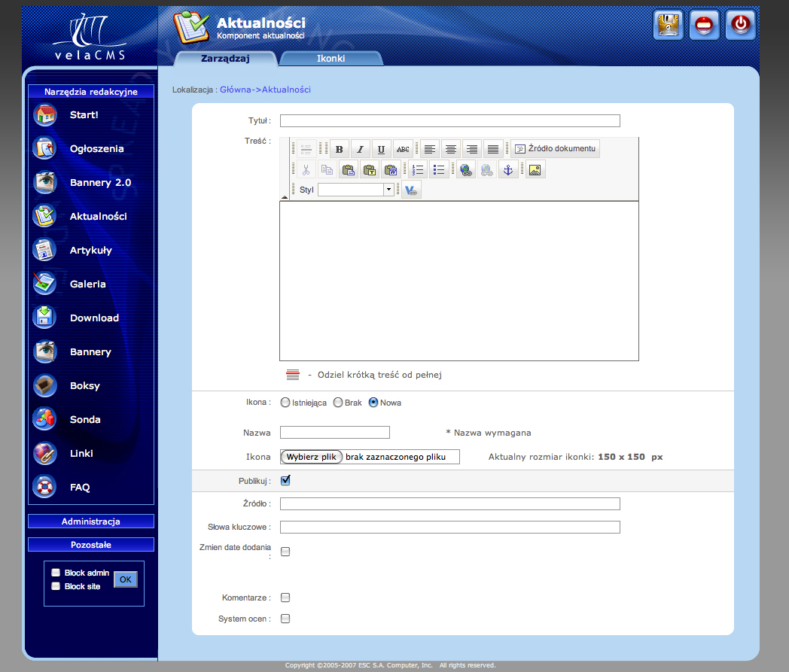Insert a numbered list in the editor
The width and height of the screenshot is (789, 672).
pos(418,170)
